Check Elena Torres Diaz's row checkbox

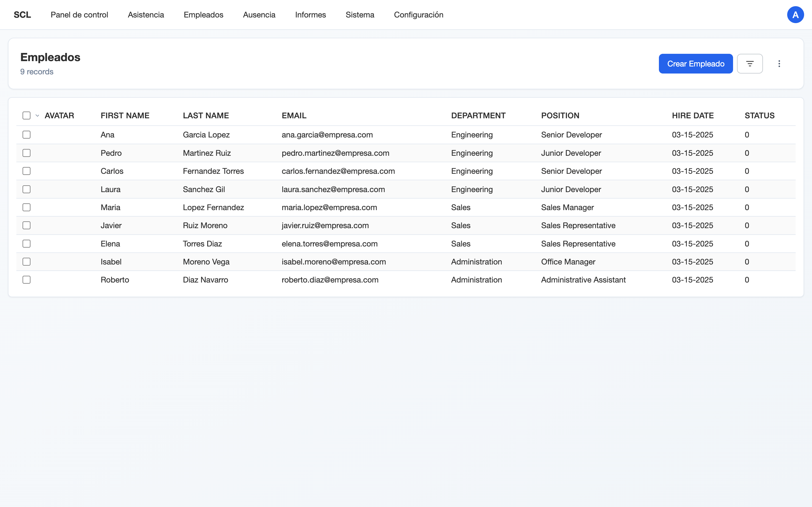click(26, 243)
